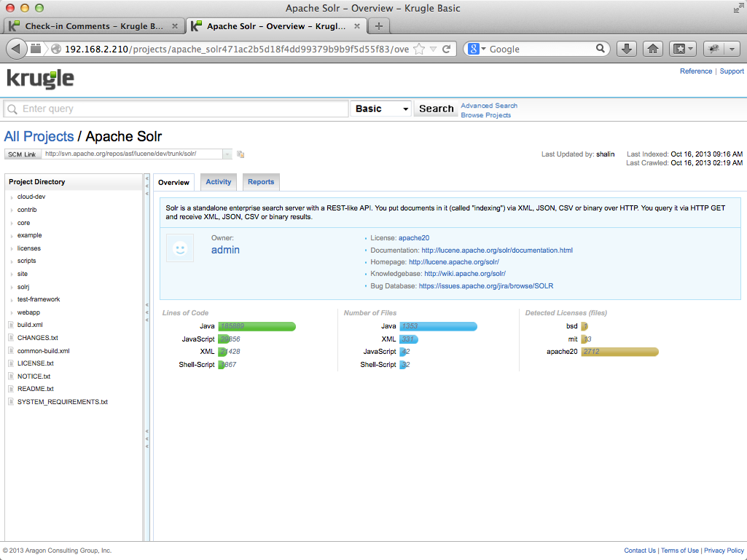Expand the cloud-dev folder
Screen dimensions: 747x560
coord(12,197)
